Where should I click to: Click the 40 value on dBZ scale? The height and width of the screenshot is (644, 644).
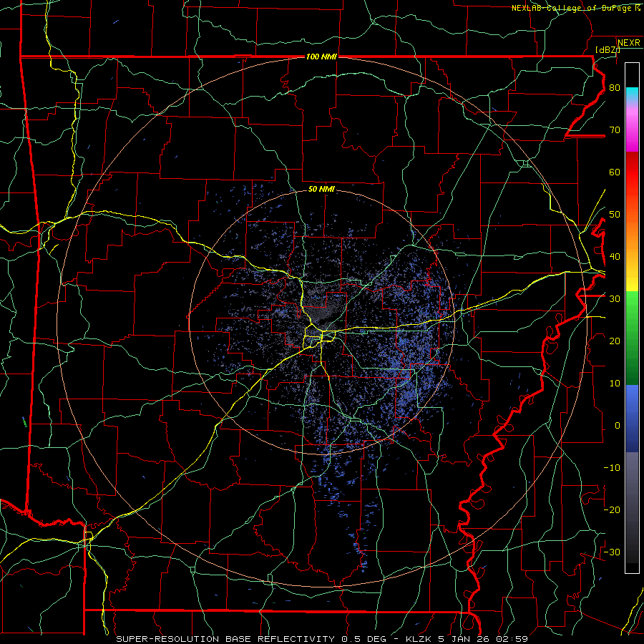coord(615,257)
